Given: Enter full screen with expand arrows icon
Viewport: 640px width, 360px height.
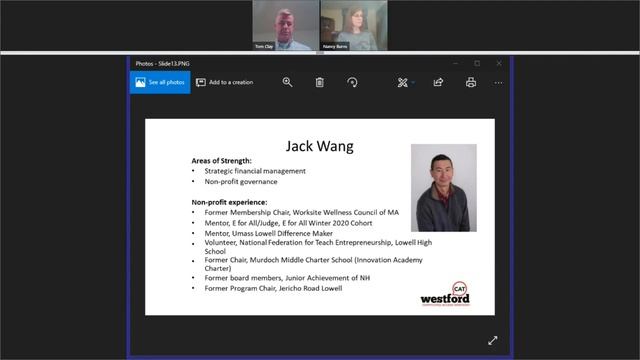Looking at the screenshot, I should (x=493, y=340).
